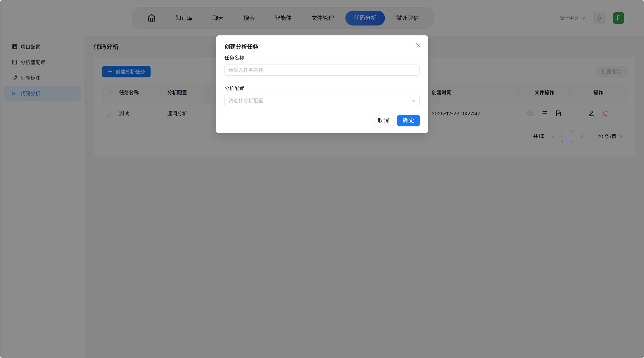Edit the 测试 task using pencil icon
The width and height of the screenshot is (644, 358).
[591, 113]
